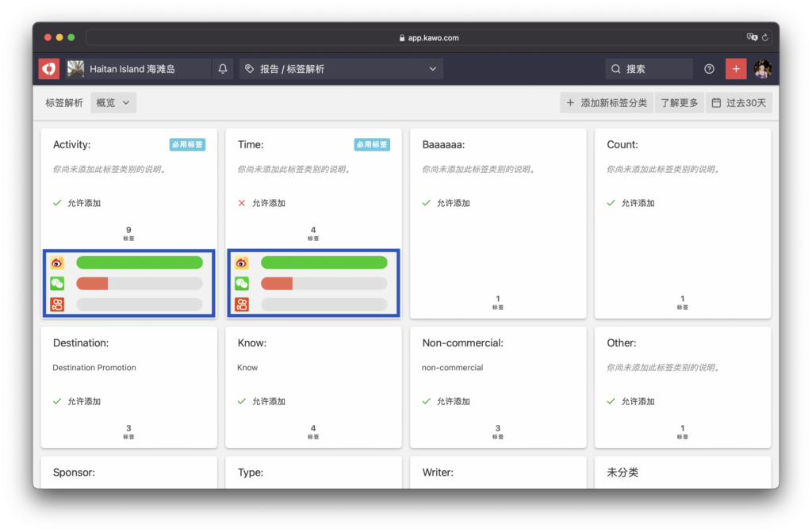Click the help question mark icon
The height and width of the screenshot is (532, 812).
[x=709, y=69]
